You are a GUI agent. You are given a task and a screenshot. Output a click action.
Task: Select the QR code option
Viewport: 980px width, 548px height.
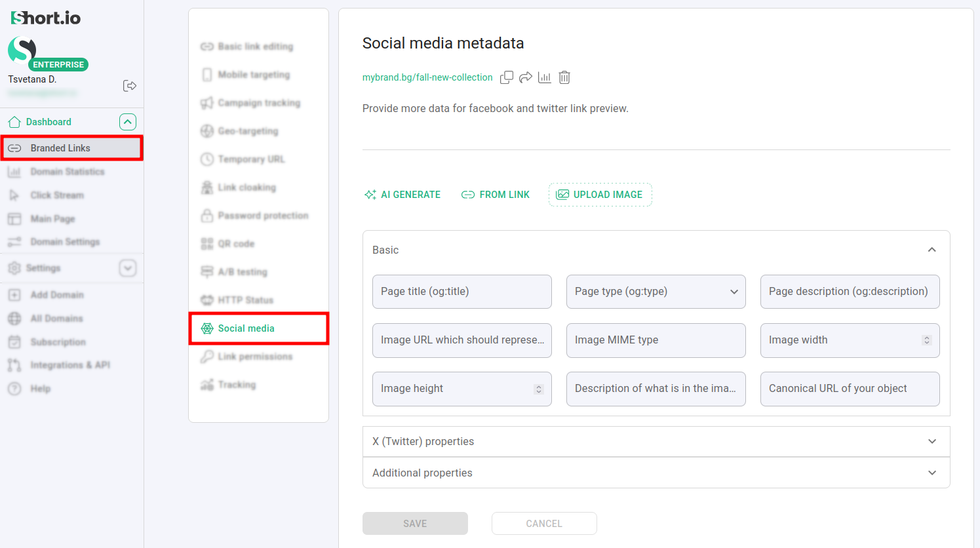pos(234,243)
